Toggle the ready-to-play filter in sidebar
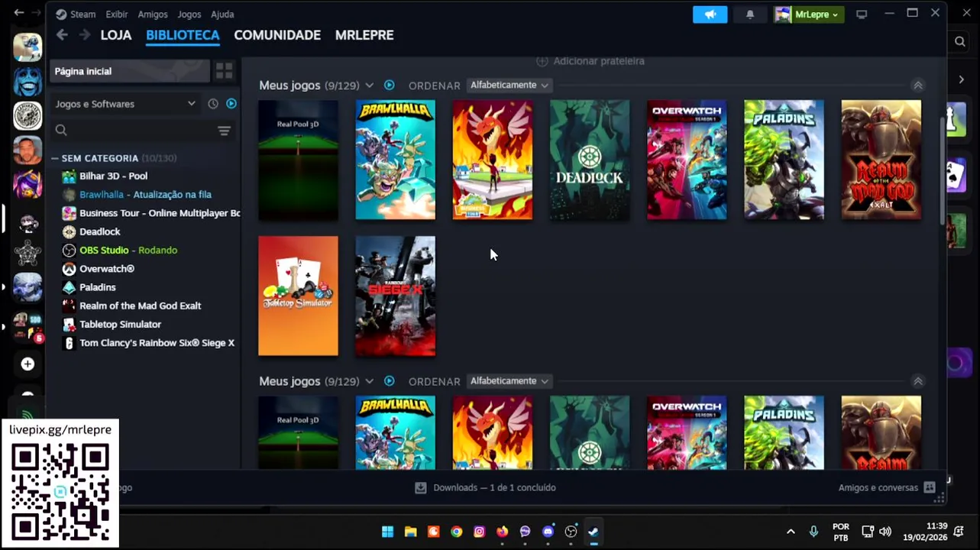Viewport: 980px width, 550px height. [231, 104]
